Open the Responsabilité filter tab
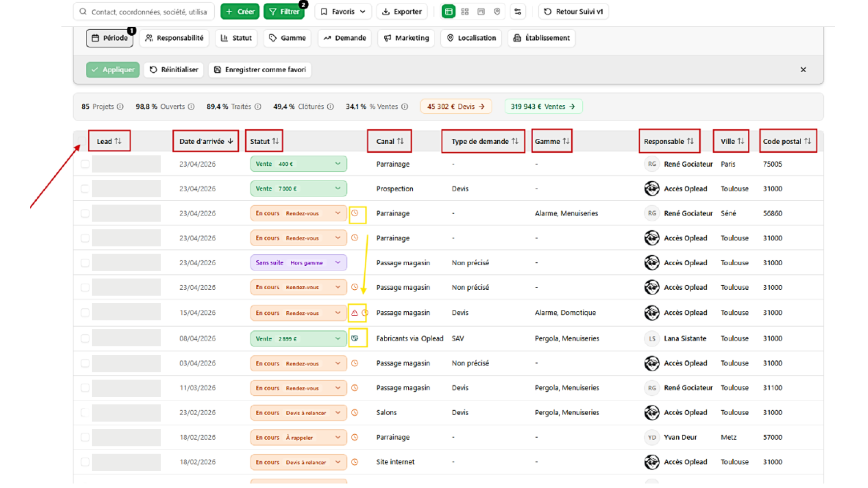 [175, 38]
